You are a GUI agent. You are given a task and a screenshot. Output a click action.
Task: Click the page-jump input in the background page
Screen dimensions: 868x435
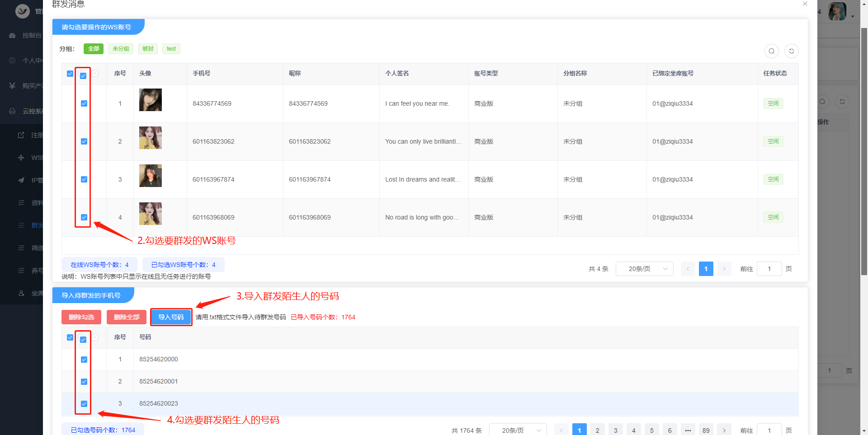[830, 370]
